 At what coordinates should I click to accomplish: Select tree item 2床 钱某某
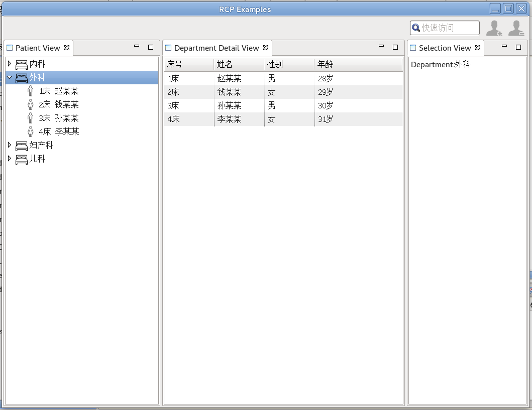pyautogui.click(x=59, y=105)
